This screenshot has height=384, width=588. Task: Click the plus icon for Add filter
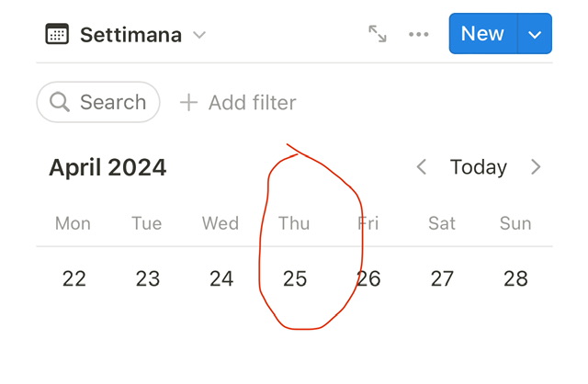tap(188, 102)
